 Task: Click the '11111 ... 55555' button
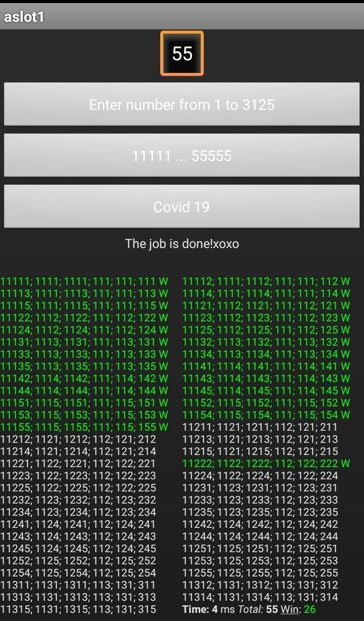182,155
